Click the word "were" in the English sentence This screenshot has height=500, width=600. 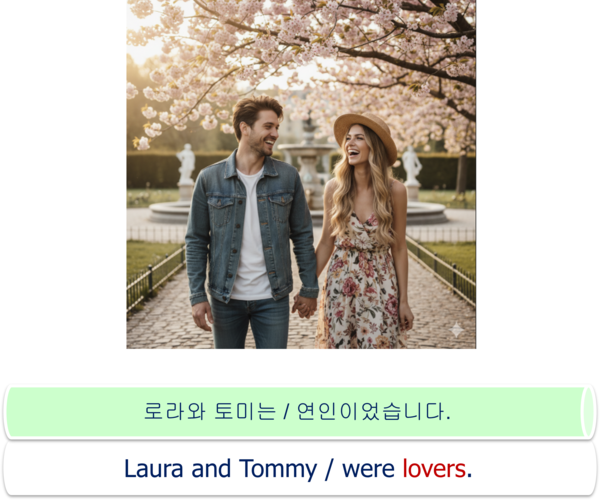coord(368,469)
